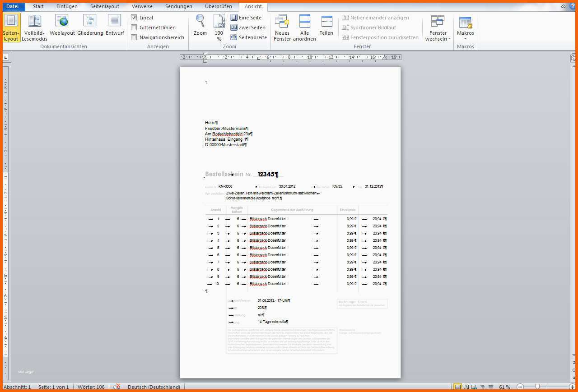Fit to Seitenbreite
Screen dimensions: 578x392
pos(249,37)
